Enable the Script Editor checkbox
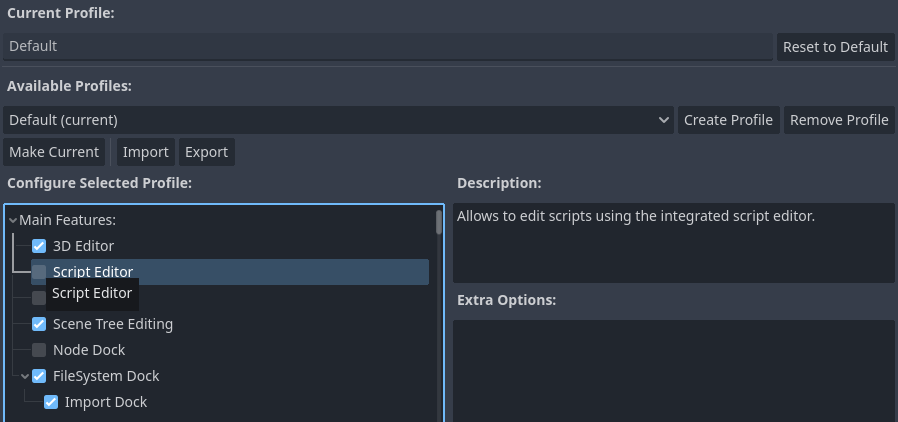The width and height of the screenshot is (898, 422). [x=39, y=272]
